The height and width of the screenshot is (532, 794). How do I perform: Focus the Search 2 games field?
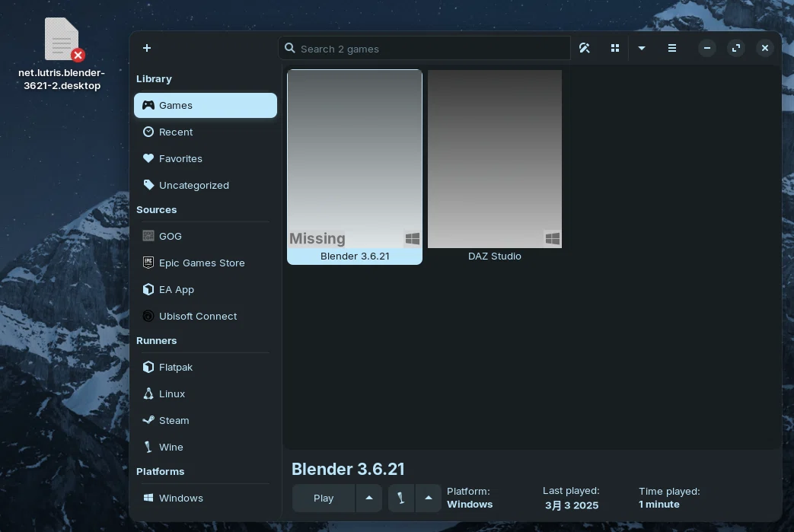(x=424, y=49)
